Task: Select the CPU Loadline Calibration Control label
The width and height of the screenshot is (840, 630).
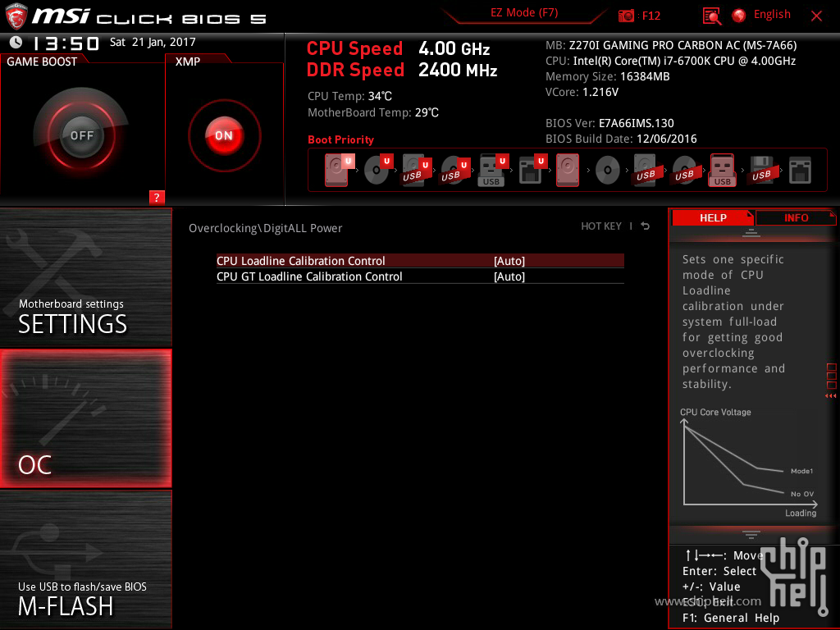Action: point(300,261)
